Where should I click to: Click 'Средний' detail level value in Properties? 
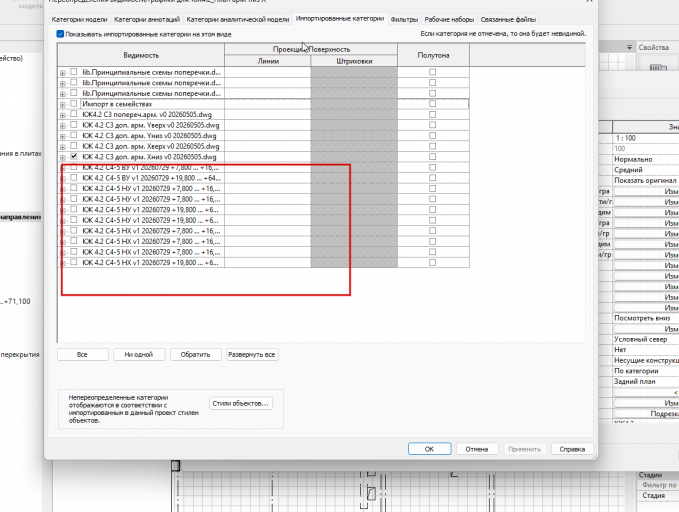pos(628,170)
